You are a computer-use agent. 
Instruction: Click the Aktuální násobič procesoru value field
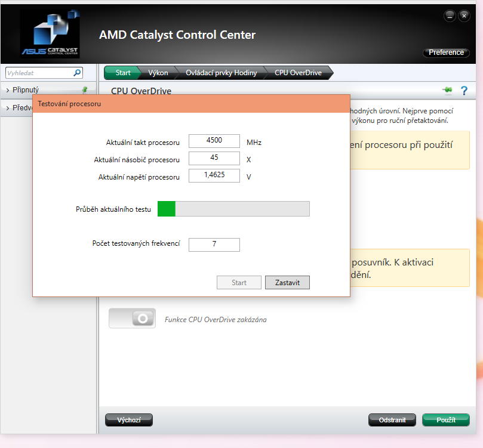(214, 158)
